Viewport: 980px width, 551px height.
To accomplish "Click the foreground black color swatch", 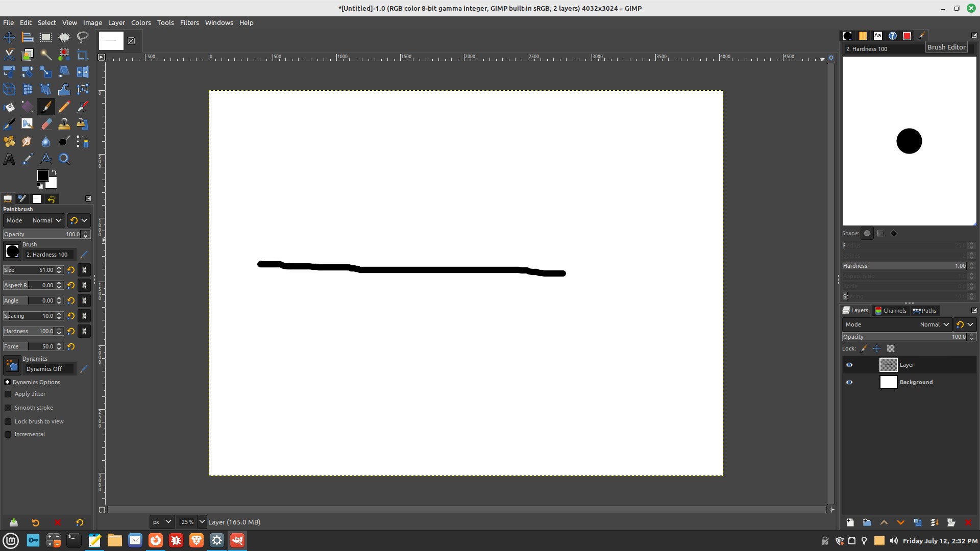I will (x=42, y=176).
